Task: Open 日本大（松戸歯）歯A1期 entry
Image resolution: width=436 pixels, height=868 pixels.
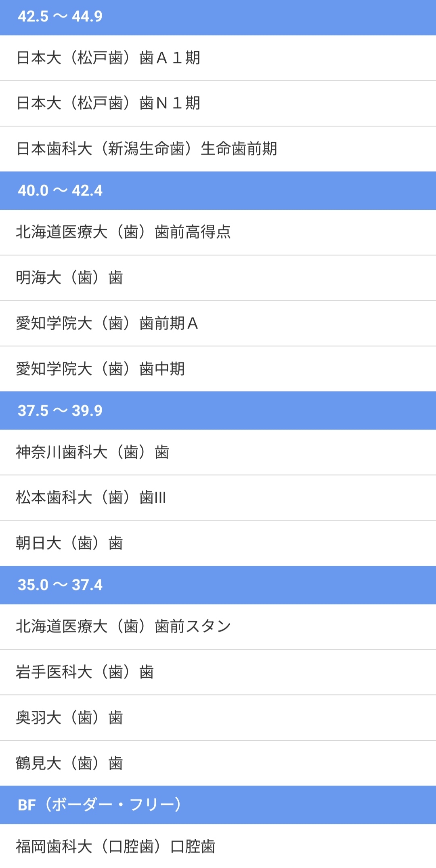Action: click(x=108, y=58)
